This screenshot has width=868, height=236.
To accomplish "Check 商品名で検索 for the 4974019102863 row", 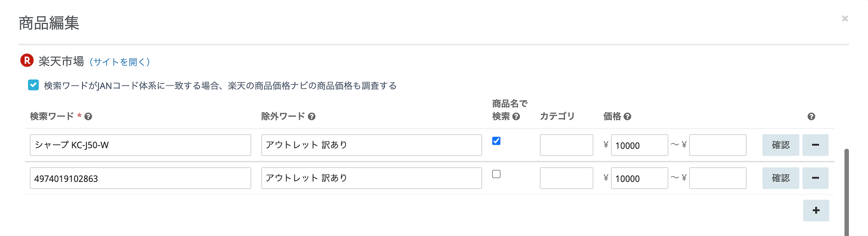I will pos(496,174).
